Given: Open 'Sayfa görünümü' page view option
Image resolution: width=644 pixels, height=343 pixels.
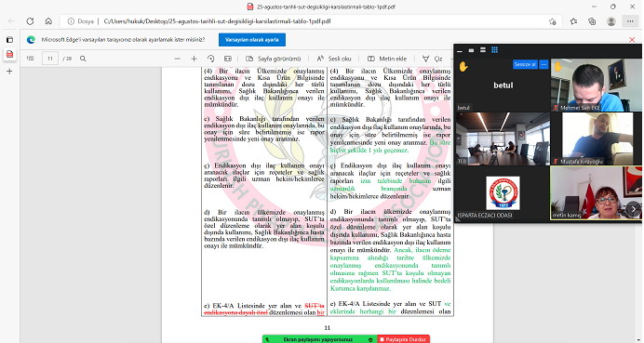Looking at the screenshot, I should [x=273, y=59].
